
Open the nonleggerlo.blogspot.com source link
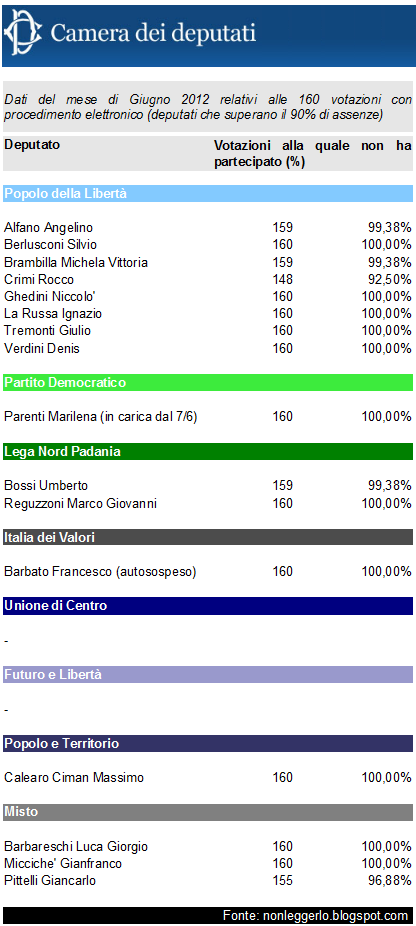click(316, 915)
